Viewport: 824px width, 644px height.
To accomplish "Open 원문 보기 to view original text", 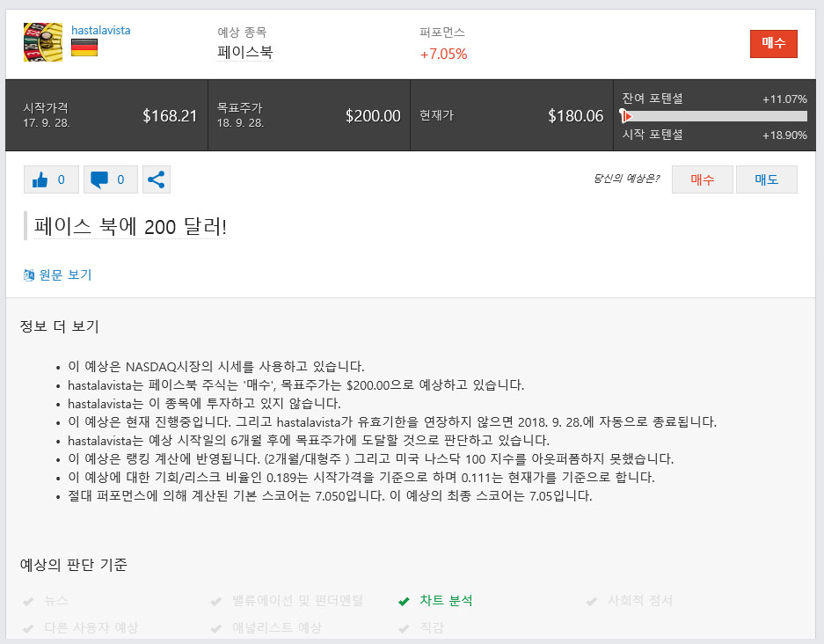I will (x=65, y=274).
